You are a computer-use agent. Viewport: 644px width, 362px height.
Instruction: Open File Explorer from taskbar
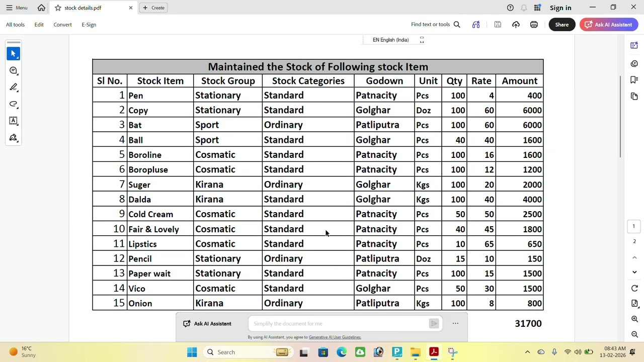pos(415,352)
